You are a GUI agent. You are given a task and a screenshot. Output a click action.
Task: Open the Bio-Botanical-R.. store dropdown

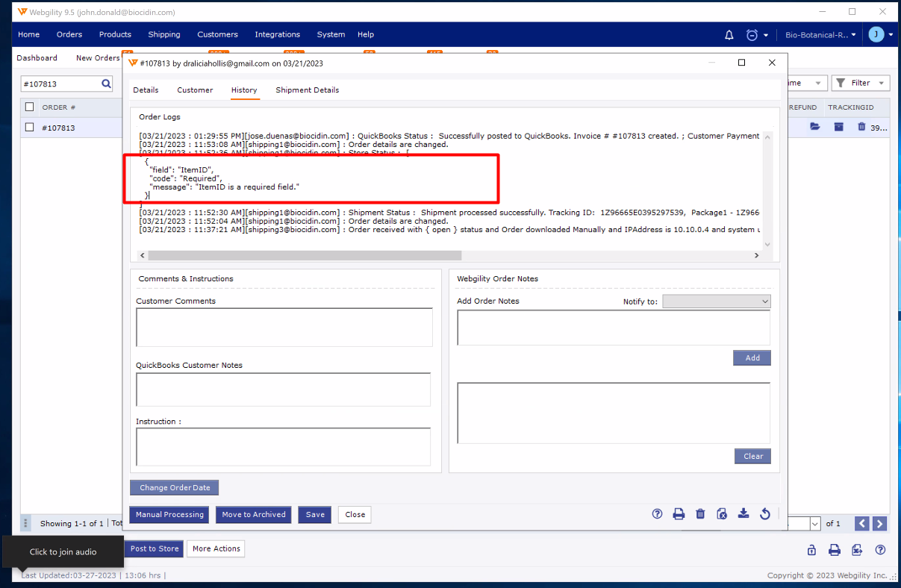pos(821,35)
